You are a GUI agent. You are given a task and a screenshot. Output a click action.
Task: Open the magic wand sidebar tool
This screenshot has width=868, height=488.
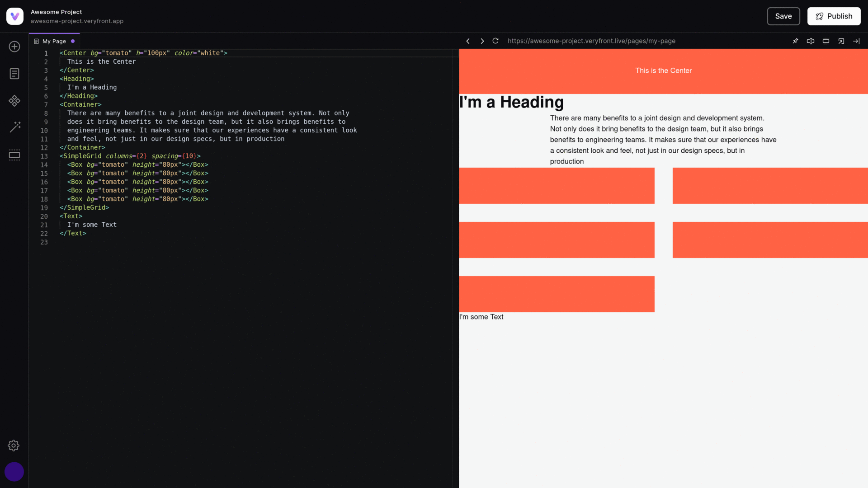pyautogui.click(x=15, y=127)
